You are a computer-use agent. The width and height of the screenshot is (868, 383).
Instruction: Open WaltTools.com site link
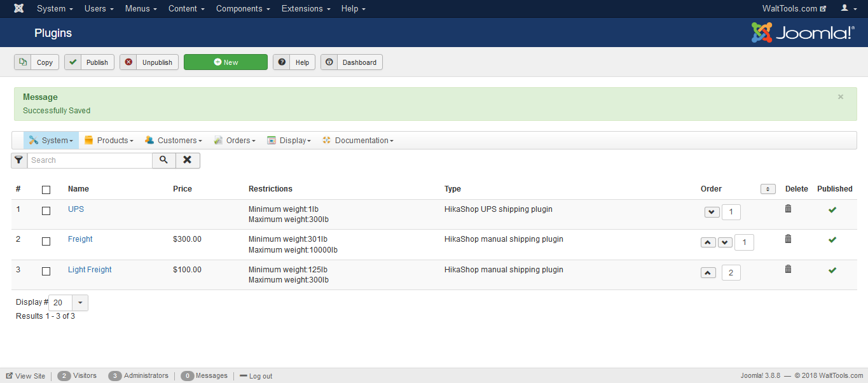[794, 8]
